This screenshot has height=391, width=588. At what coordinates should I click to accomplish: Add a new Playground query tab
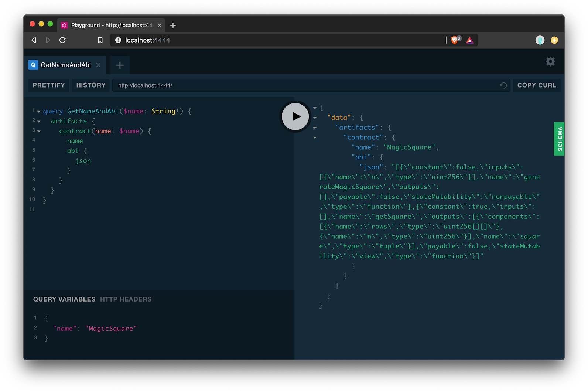(x=120, y=65)
